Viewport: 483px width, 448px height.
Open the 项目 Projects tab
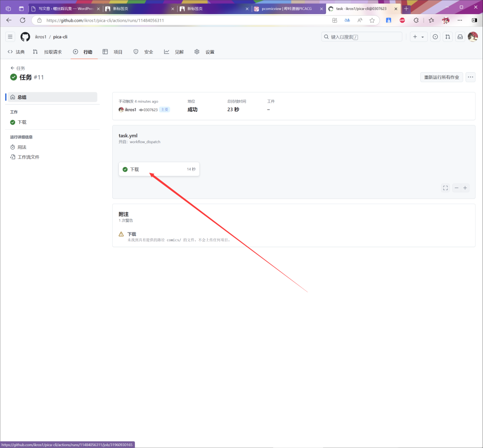pos(112,52)
